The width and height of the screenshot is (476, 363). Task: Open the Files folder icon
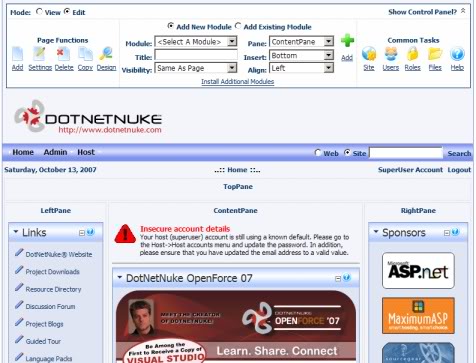click(435, 54)
